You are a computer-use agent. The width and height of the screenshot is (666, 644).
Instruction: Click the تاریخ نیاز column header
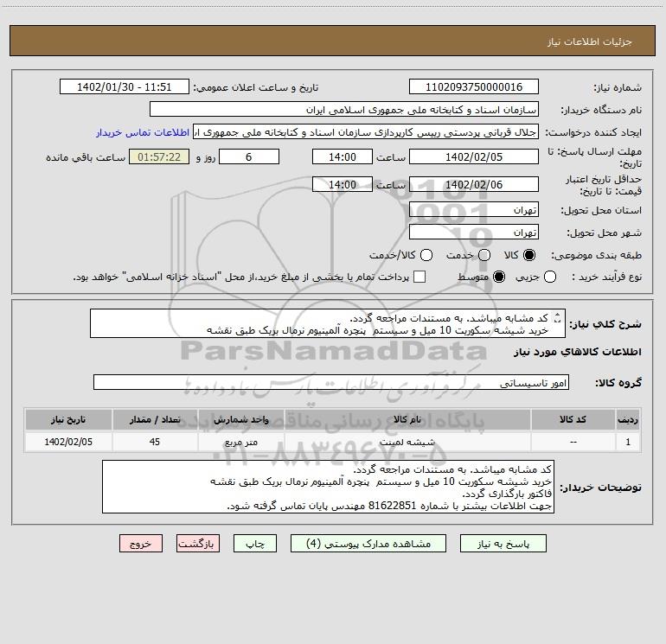[68, 419]
